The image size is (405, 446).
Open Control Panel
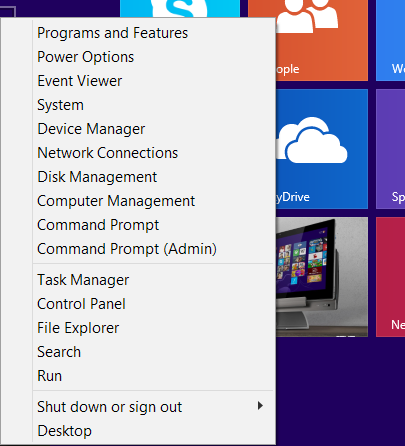pyautogui.click(x=81, y=304)
